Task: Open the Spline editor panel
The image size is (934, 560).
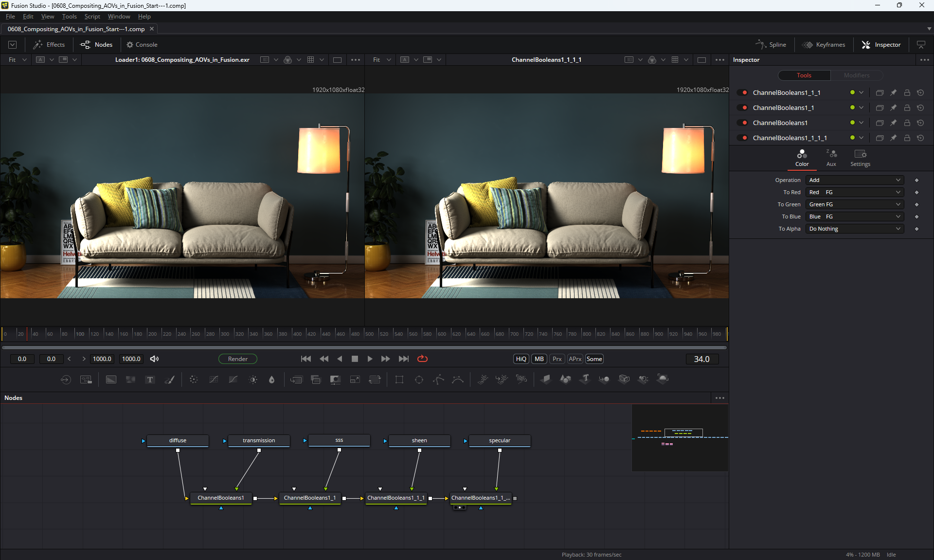Action: coord(771,45)
